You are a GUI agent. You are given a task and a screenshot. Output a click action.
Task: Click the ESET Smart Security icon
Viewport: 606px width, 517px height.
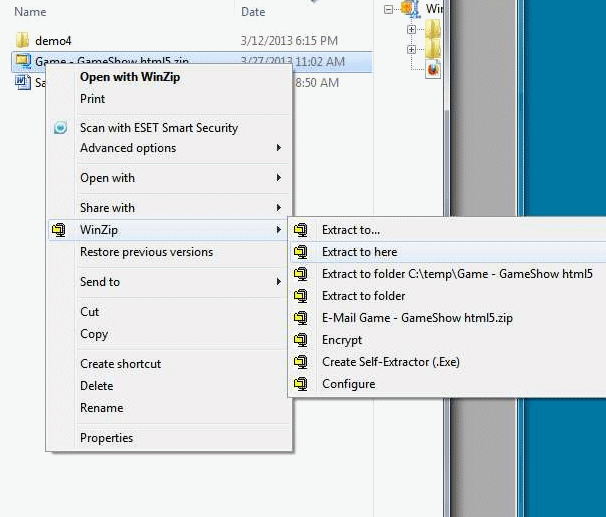pyautogui.click(x=60, y=128)
